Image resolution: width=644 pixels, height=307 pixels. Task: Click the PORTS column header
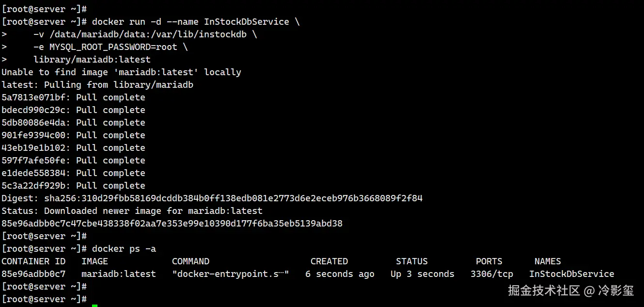[x=489, y=261]
